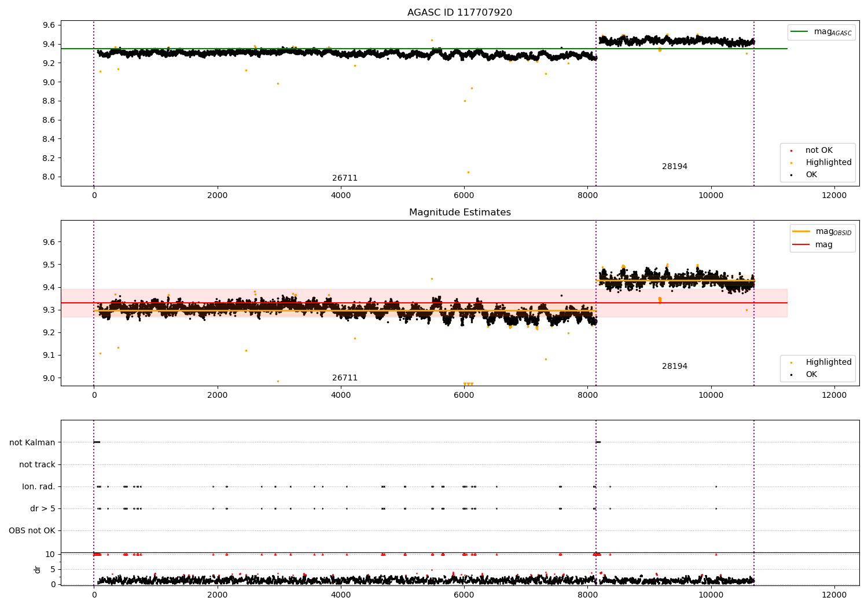Click the 'dr > 5' row label
The width and height of the screenshot is (868, 608).
[43, 509]
